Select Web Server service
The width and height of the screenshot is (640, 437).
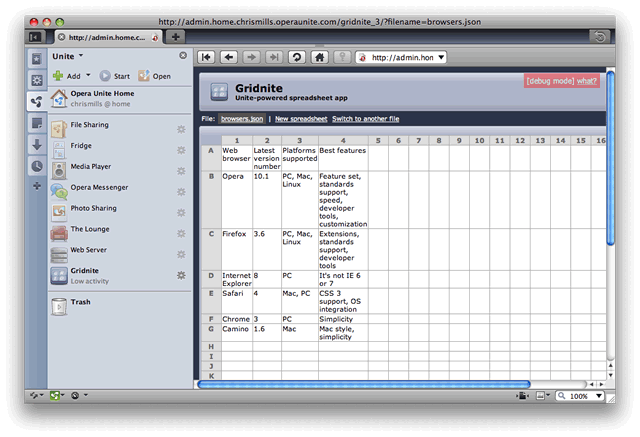coord(120,254)
